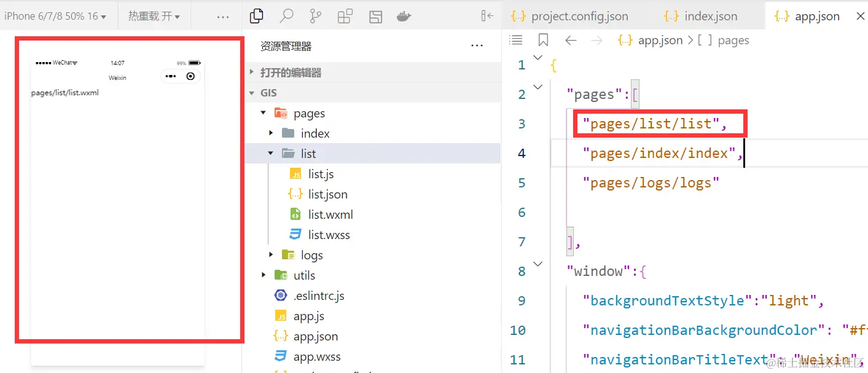
Task: Go forward with the editor right arrow
Action: 596,40
